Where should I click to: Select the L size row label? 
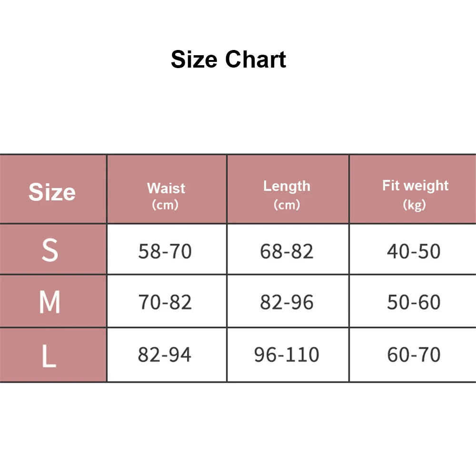pos(49,355)
